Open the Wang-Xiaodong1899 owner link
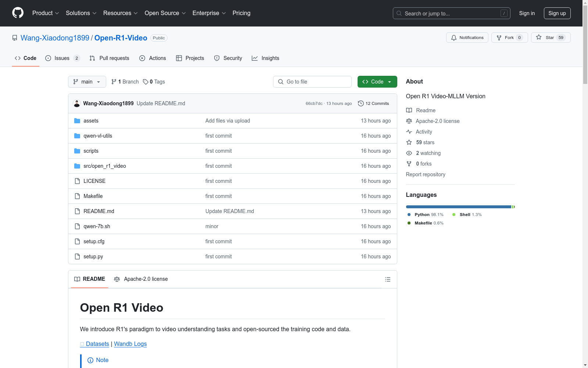Viewport: 588px width, 368px height. [55, 38]
